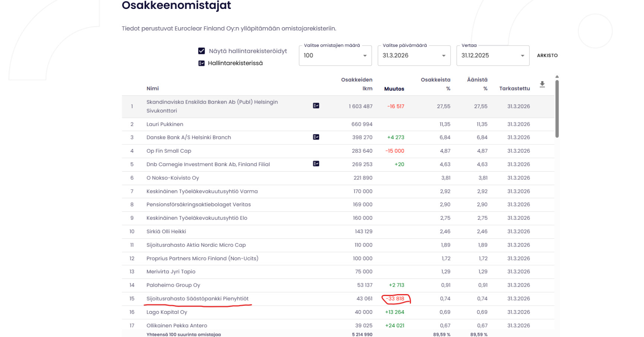Select the Lauri Pukkinen row
The width and height of the screenshot is (644, 337).
pyautogui.click(x=165, y=124)
